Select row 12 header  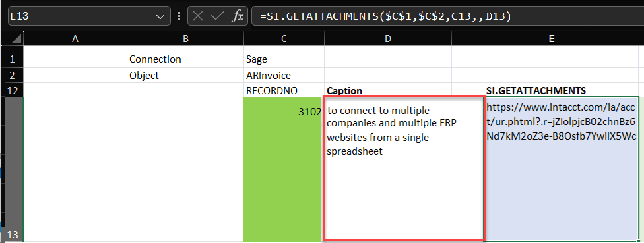click(12, 90)
